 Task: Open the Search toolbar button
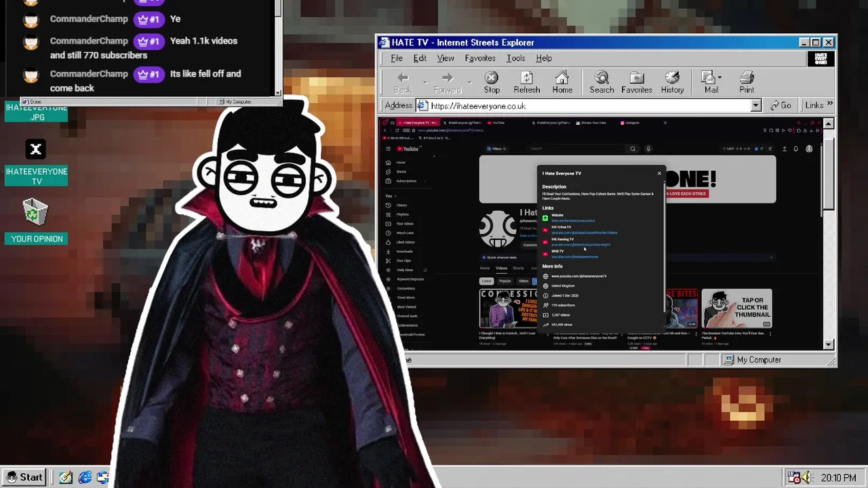click(x=601, y=83)
